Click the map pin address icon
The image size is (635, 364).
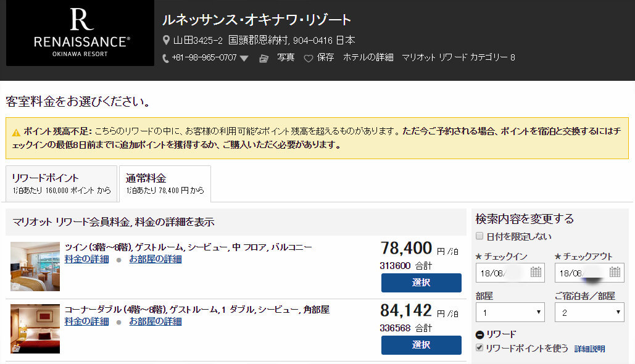[x=166, y=41]
